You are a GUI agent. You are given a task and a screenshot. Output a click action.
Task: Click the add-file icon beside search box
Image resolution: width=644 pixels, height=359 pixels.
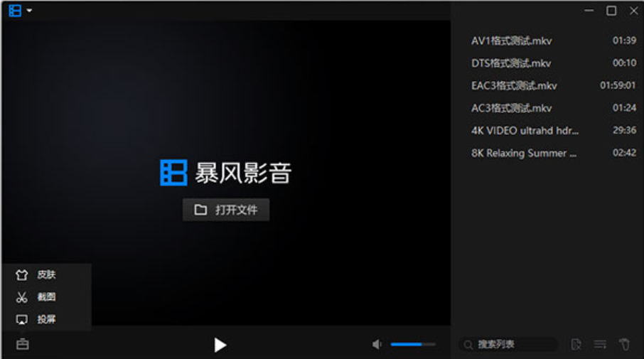(x=576, y=344)
